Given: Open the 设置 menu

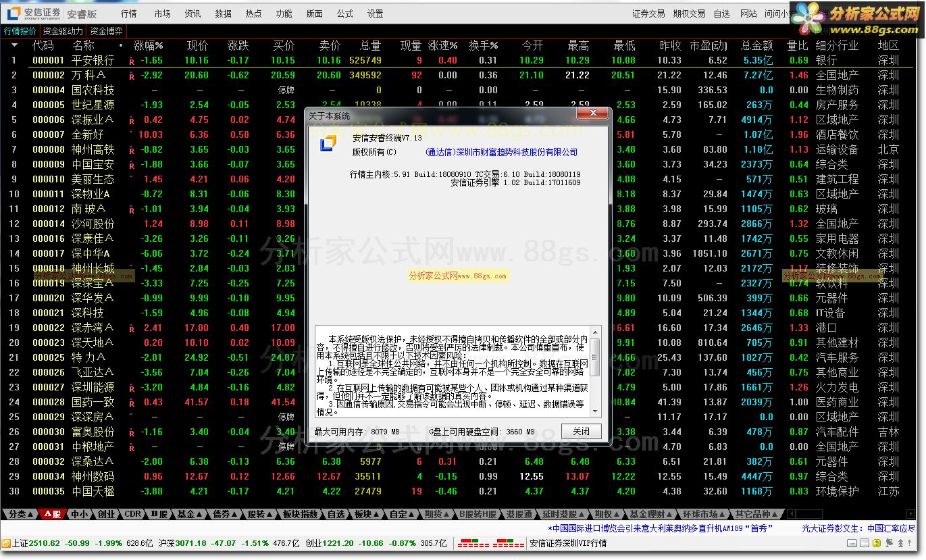Looking at the screenshot, I should point(375,14).
